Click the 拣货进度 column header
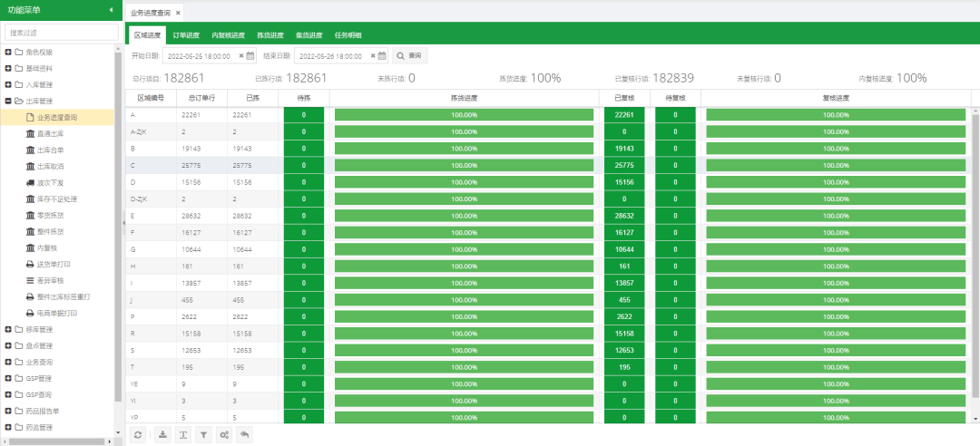980x446 pixels. (x=464, y=97)
